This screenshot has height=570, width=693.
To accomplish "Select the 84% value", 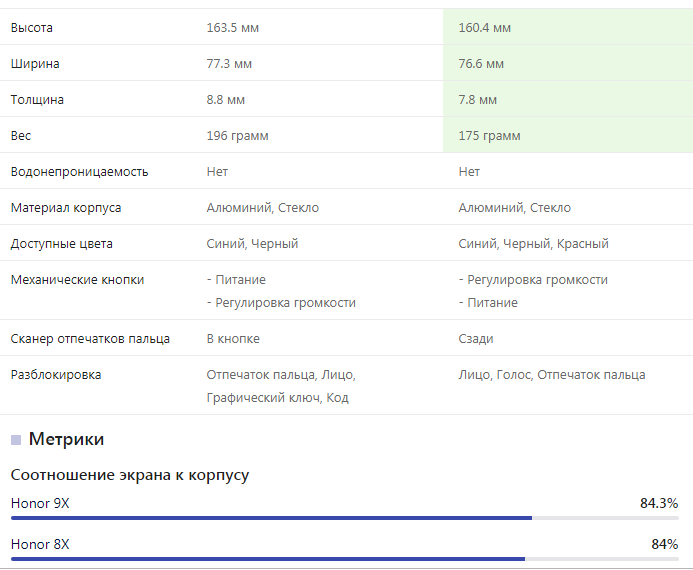I will click(x=665, y=544).
